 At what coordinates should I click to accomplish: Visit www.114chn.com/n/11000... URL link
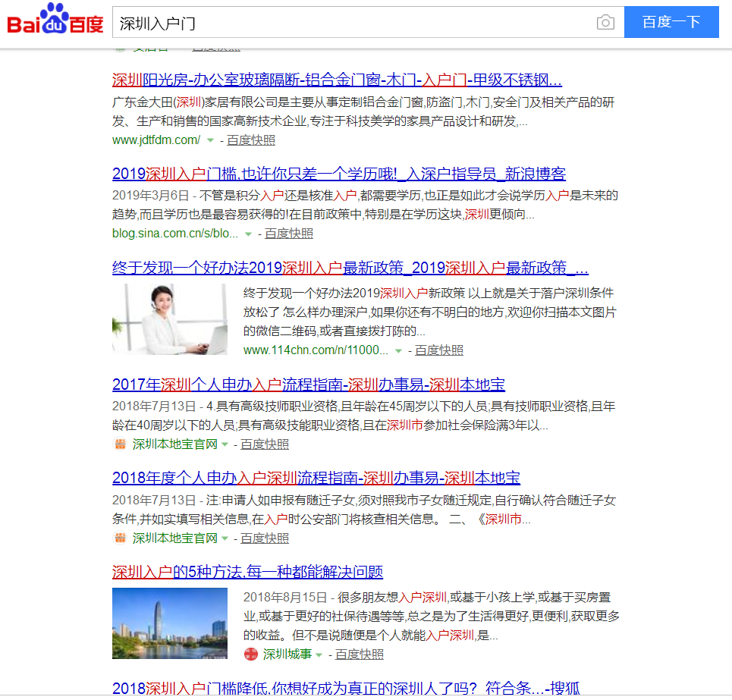316,350
